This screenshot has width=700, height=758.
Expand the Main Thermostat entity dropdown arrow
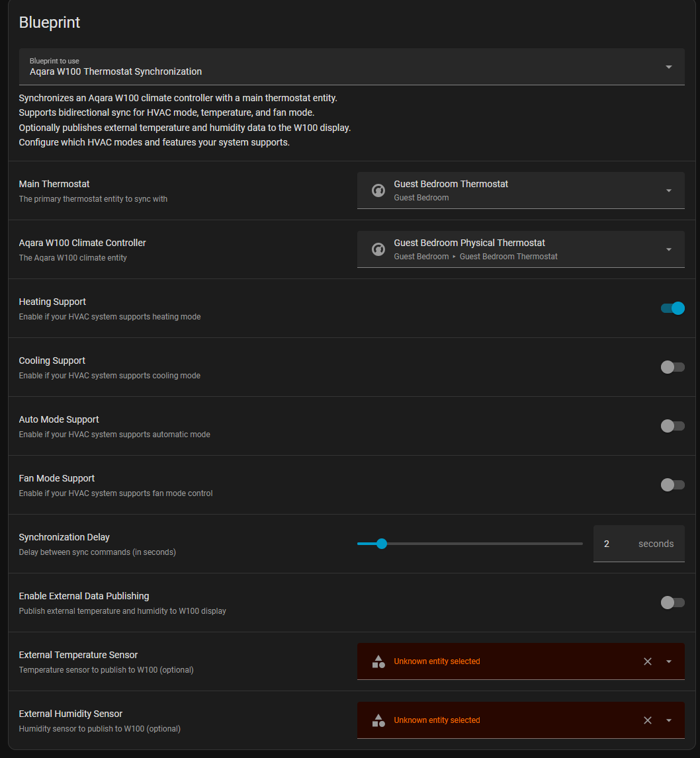669,190
